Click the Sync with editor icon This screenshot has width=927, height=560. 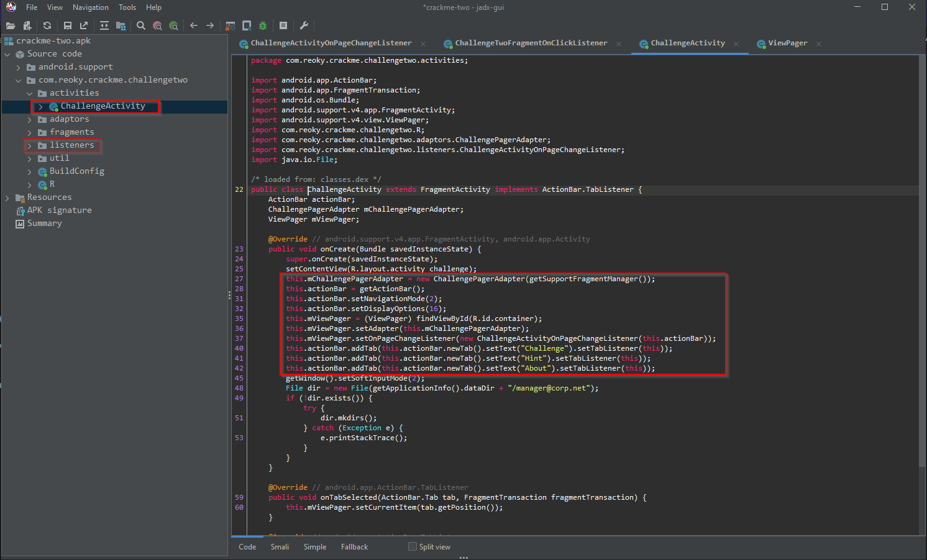click(x=104, y=25)
